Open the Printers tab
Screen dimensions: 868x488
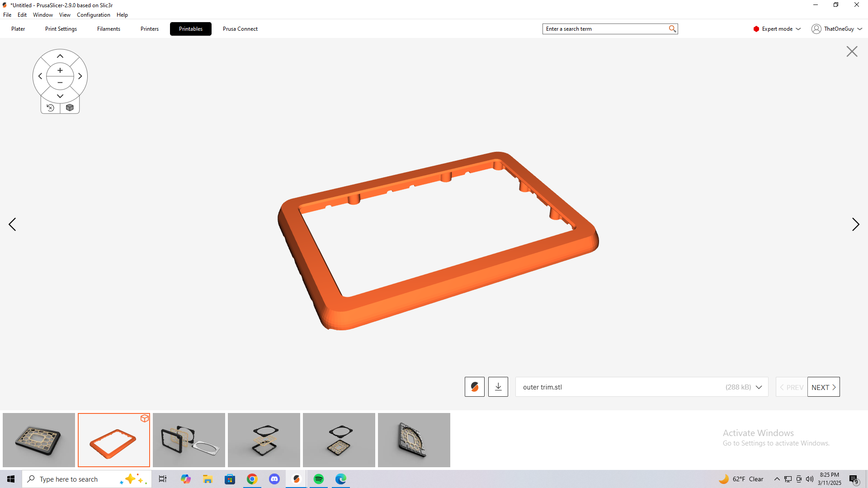pyautogui.click(x=150, y=29)
